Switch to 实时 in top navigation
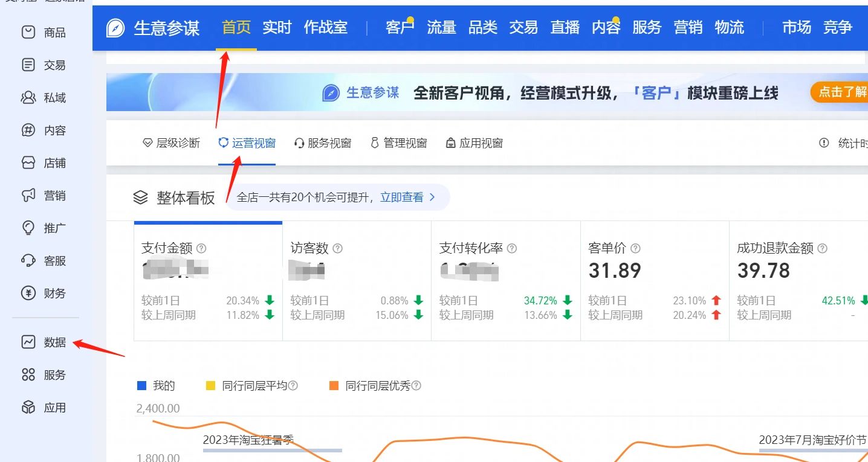 click(277, 27)
